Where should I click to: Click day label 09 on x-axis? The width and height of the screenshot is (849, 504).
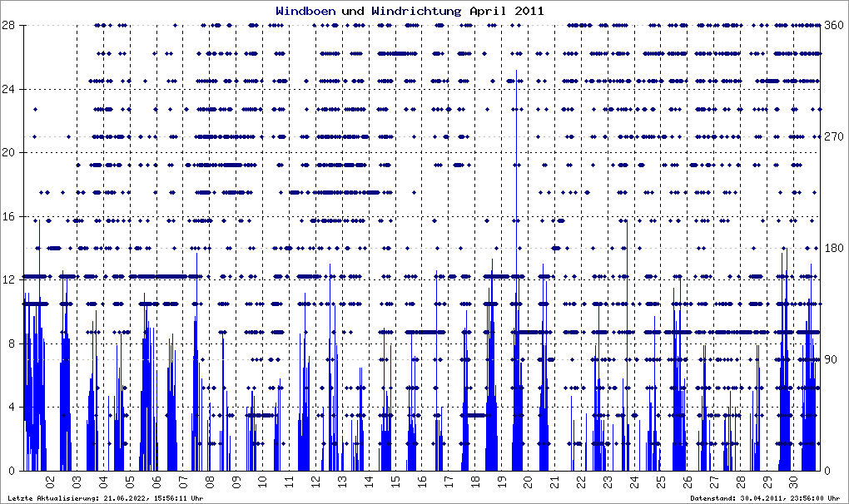236,482
